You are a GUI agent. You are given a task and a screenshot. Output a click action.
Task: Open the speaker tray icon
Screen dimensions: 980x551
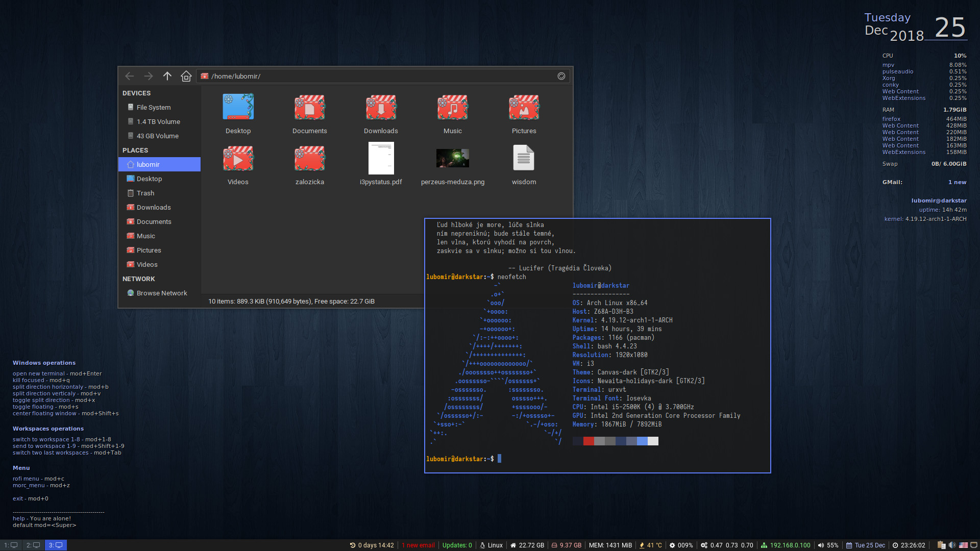(x=952, y=545)
